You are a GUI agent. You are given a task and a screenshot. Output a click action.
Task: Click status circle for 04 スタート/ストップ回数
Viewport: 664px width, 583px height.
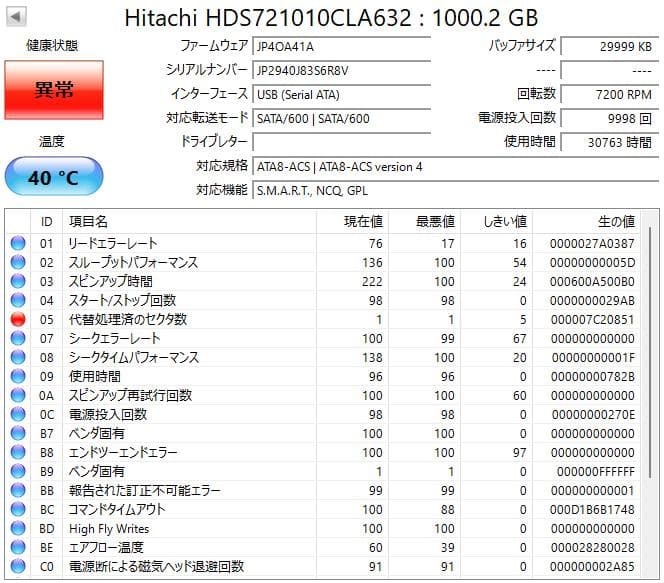tap(18, 300)
